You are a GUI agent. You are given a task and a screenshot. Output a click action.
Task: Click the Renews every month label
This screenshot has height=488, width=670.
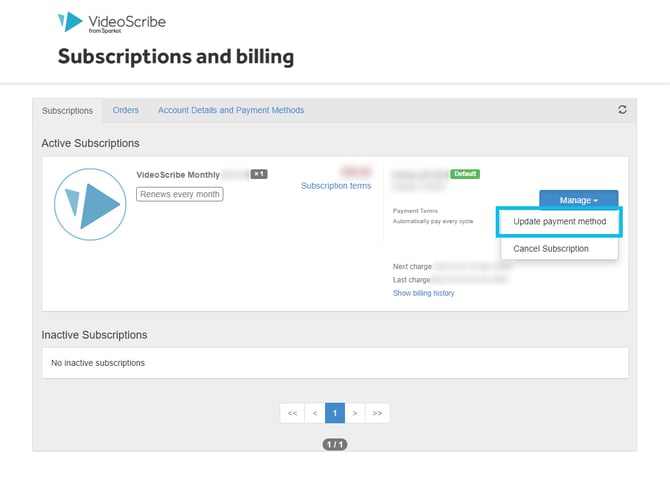pyautogui.click(x=179, y=194)
